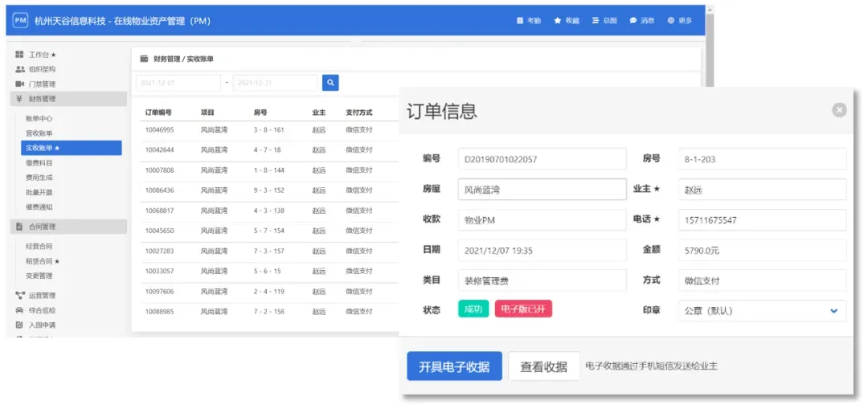Select 实收账单 in the sidebar

(72, 148)
